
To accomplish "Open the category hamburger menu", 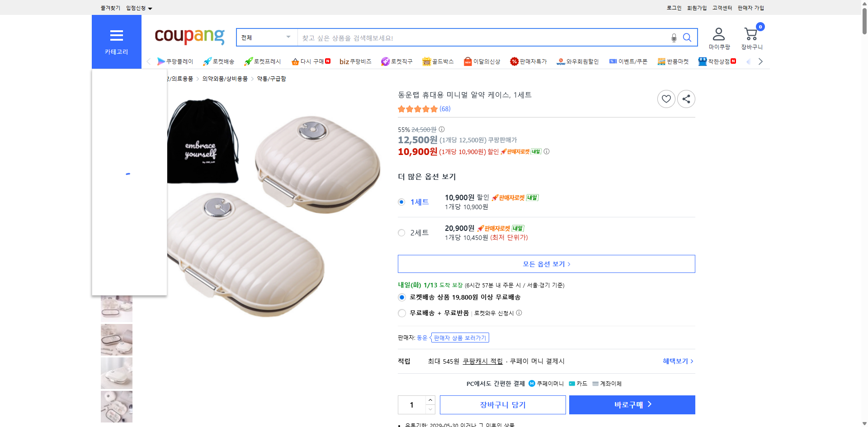I will pyautogui.click(x=116, y=36).
